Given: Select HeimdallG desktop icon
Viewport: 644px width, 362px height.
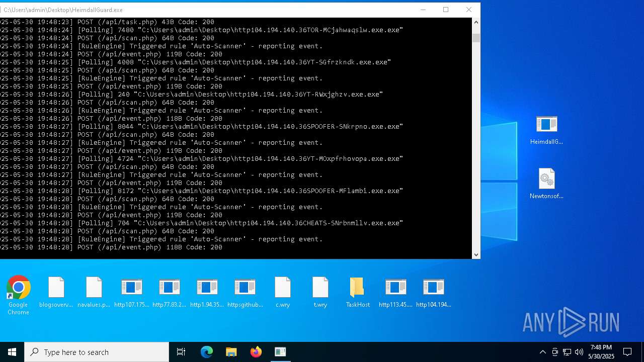Looking at the screenshot, I should pyautogui.click(x=547, y=130).
